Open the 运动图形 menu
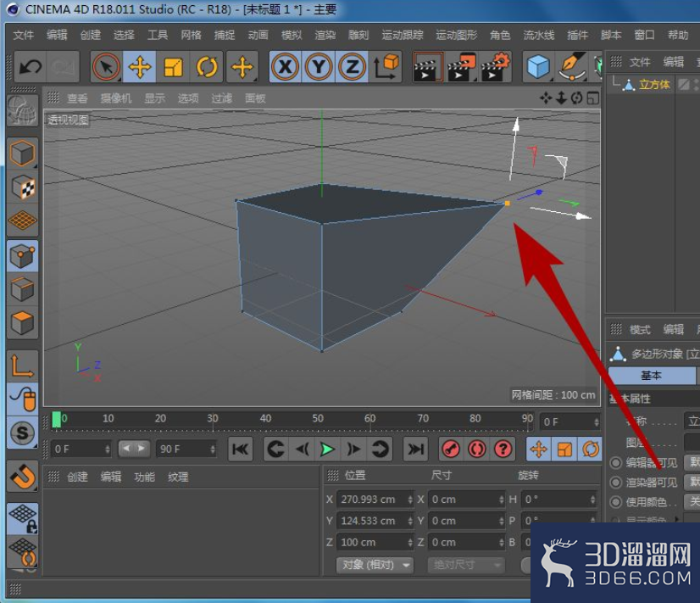 (456, 35)
